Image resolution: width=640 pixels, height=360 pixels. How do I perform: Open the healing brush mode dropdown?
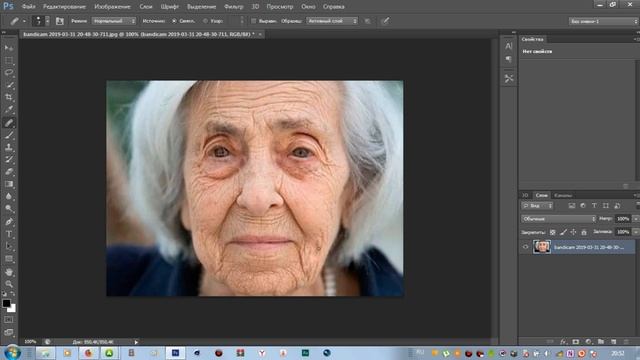click(114, 21)
